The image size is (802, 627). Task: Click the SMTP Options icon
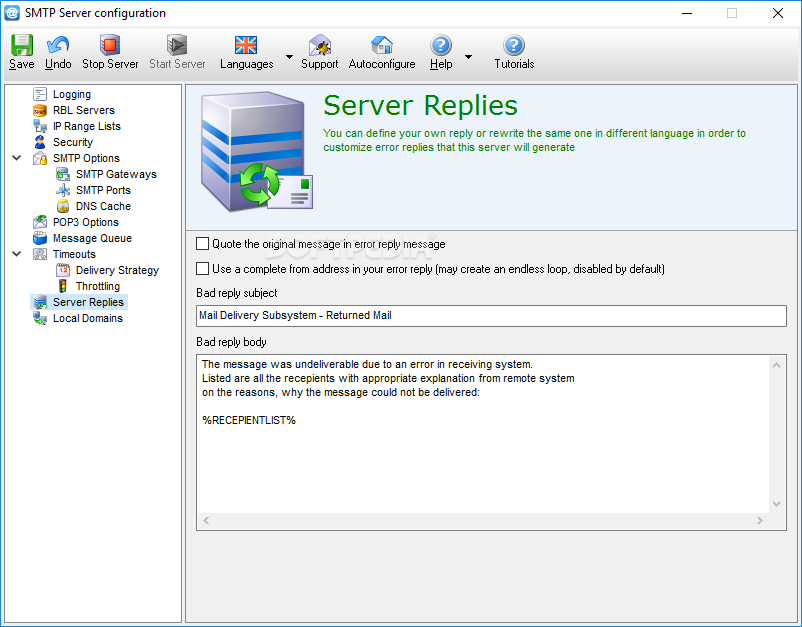[x=40, y=158]
